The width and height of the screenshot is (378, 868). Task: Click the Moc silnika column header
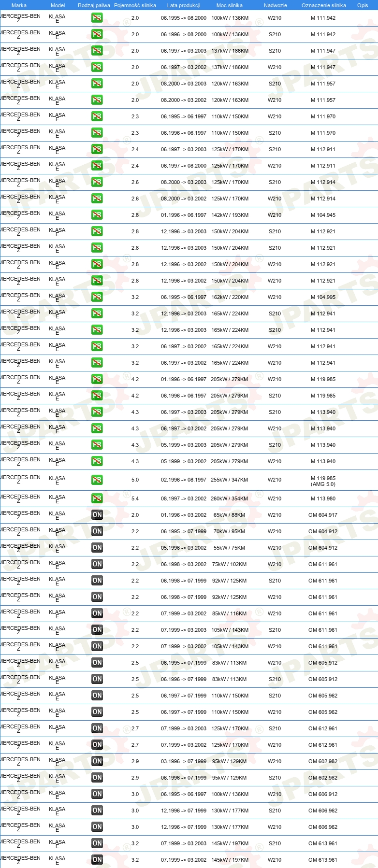tap(230, 5)
